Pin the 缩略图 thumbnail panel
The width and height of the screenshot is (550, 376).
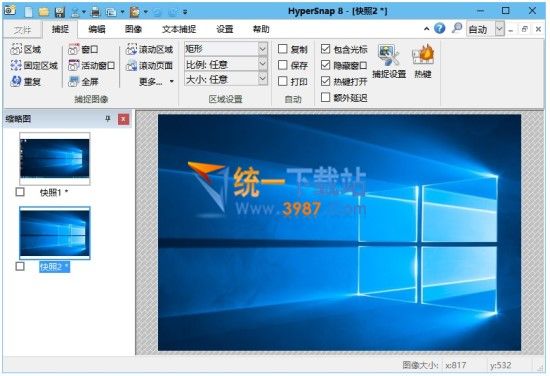[108, 119]
